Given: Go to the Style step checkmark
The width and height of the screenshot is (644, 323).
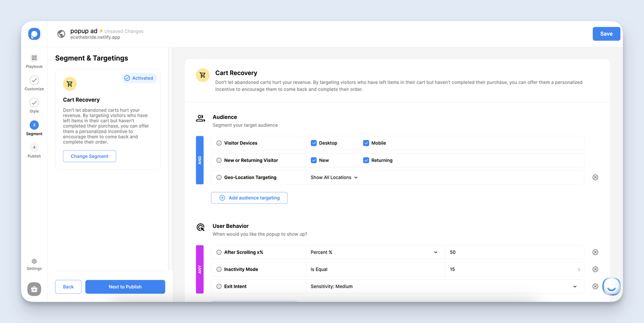Looking at the screenshot, I should pos(34,103).
